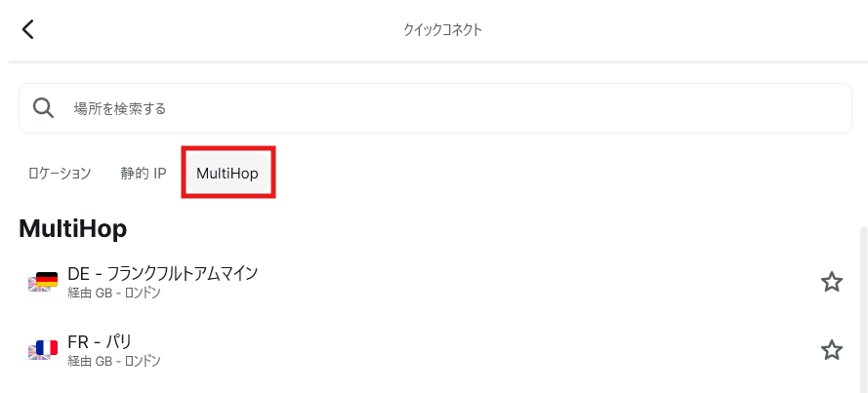
Task: Click the French flag icon for Paris
Action: (x=47, y=348)
